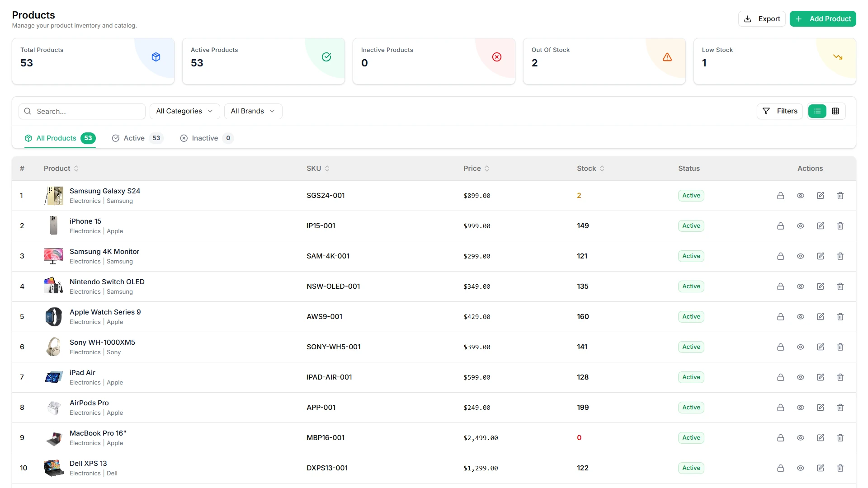Click the lock icon for Samsung Galaxy S24

coord(780,196)
